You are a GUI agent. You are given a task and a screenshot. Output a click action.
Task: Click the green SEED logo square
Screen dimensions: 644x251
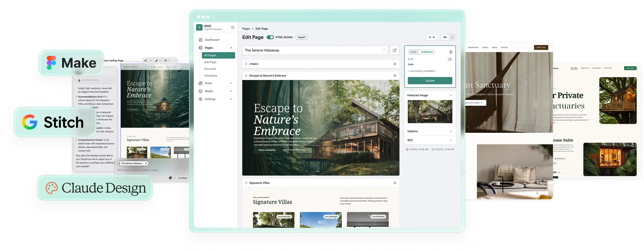point(199,27)
